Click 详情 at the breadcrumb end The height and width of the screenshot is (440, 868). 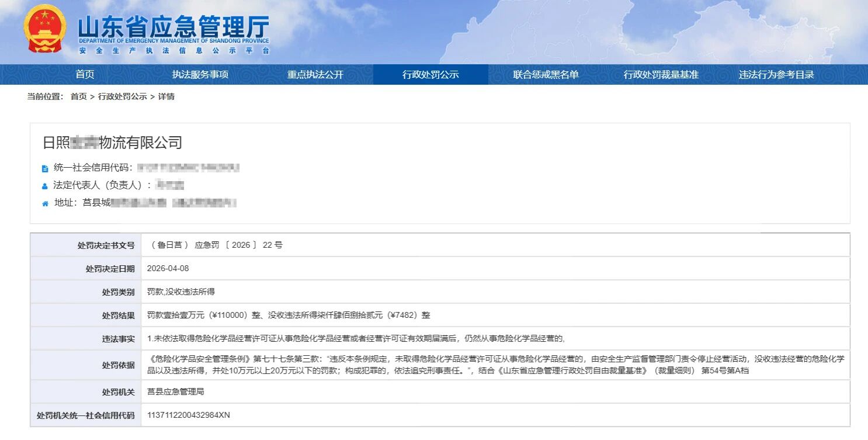point(166,97)
